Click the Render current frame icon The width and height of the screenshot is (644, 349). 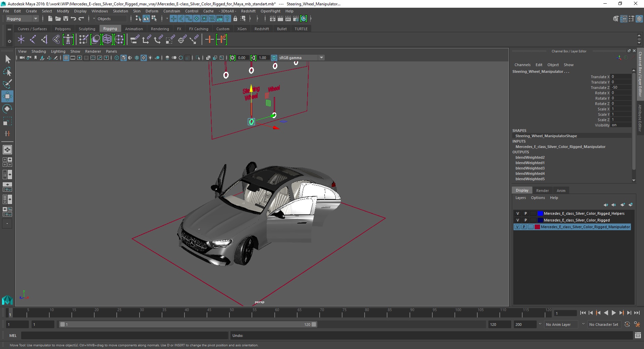pyautogui.click(x=280, y=19)
